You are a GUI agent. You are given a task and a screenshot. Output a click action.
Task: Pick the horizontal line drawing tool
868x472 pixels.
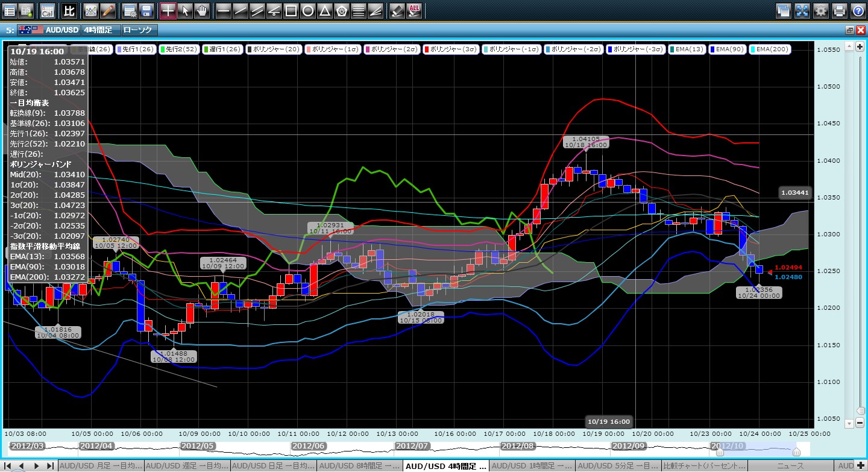223,10
